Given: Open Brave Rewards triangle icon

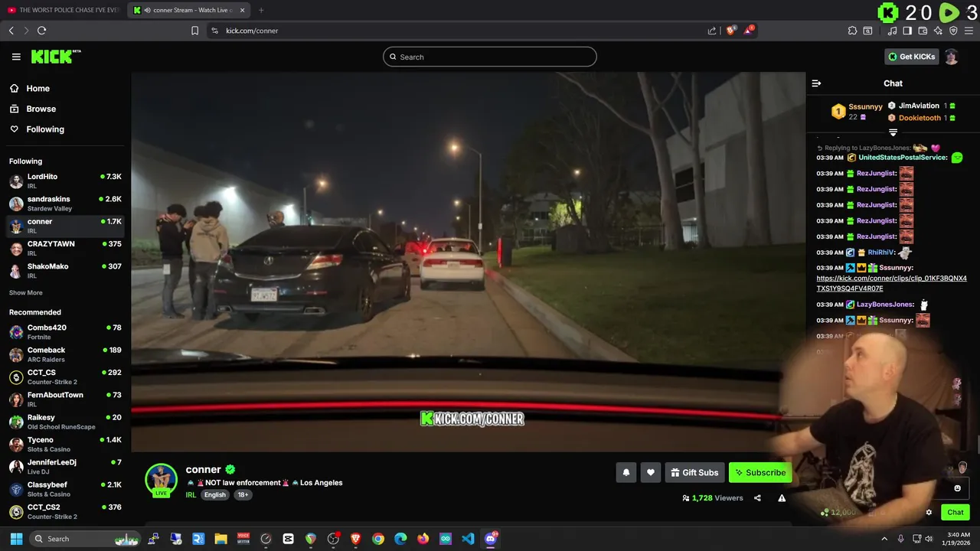Looking at the screenshot, I should click(x=749, y=31).
